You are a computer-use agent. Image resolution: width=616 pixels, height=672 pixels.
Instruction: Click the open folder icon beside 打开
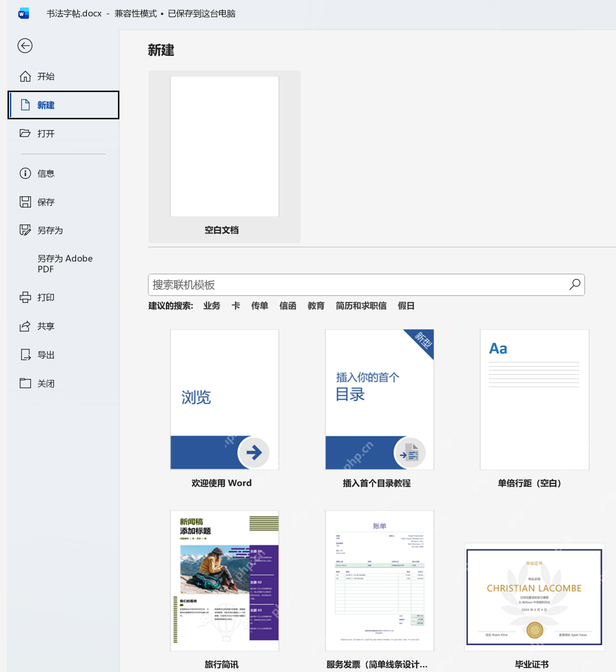[25, 133]
